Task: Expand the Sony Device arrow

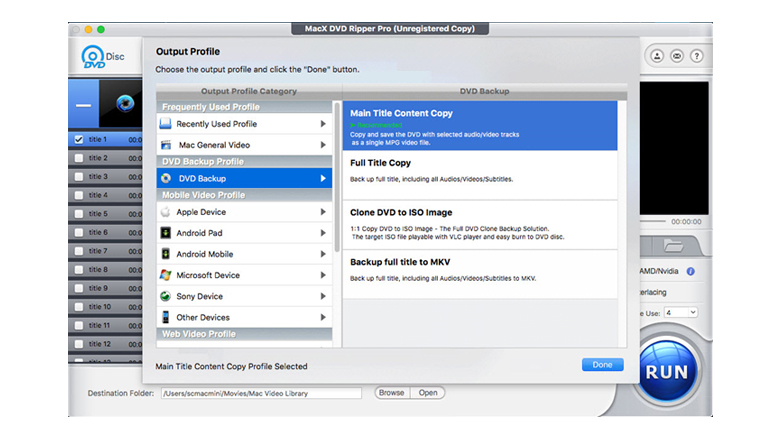Action: pyautogui.click(x=323, y=296)
